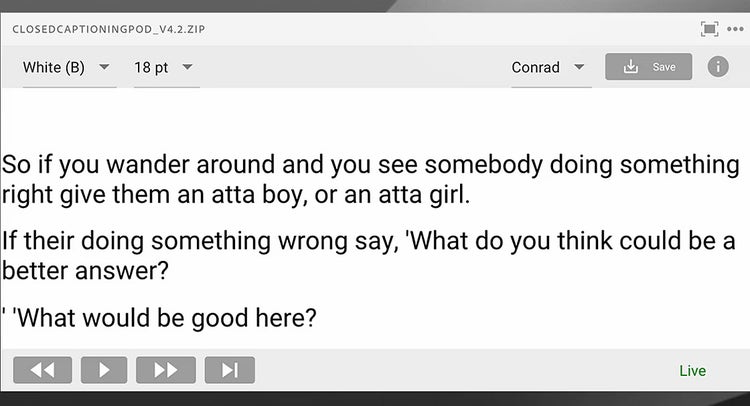
Task: Click the green Live status indicator
Action: [x=692, y=371]
